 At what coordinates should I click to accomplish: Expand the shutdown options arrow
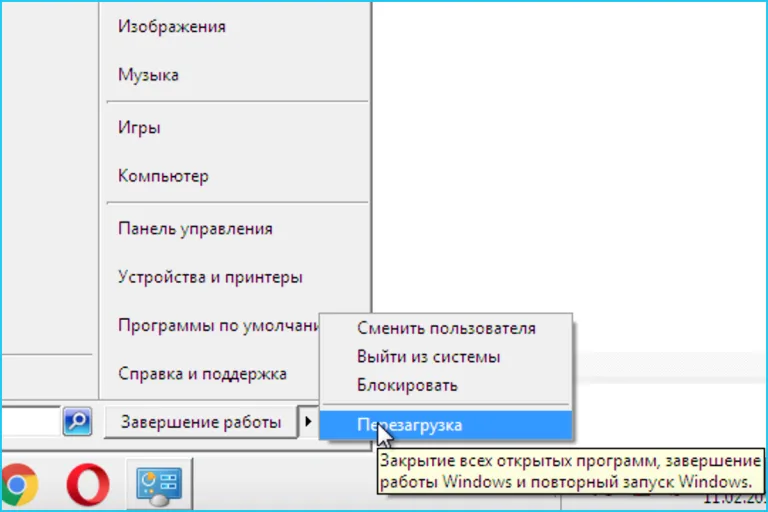(x=308, y=421)
